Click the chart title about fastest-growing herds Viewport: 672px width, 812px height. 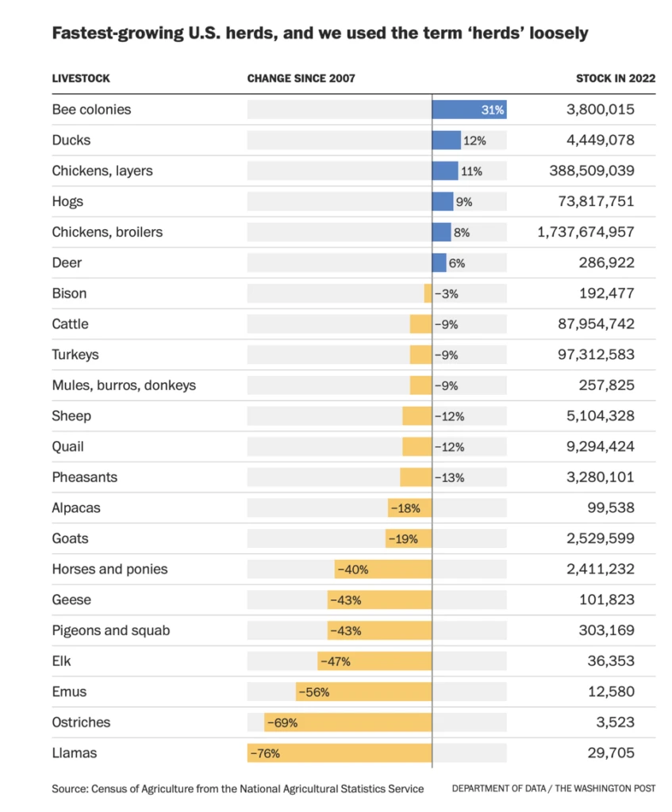(320, 33)
